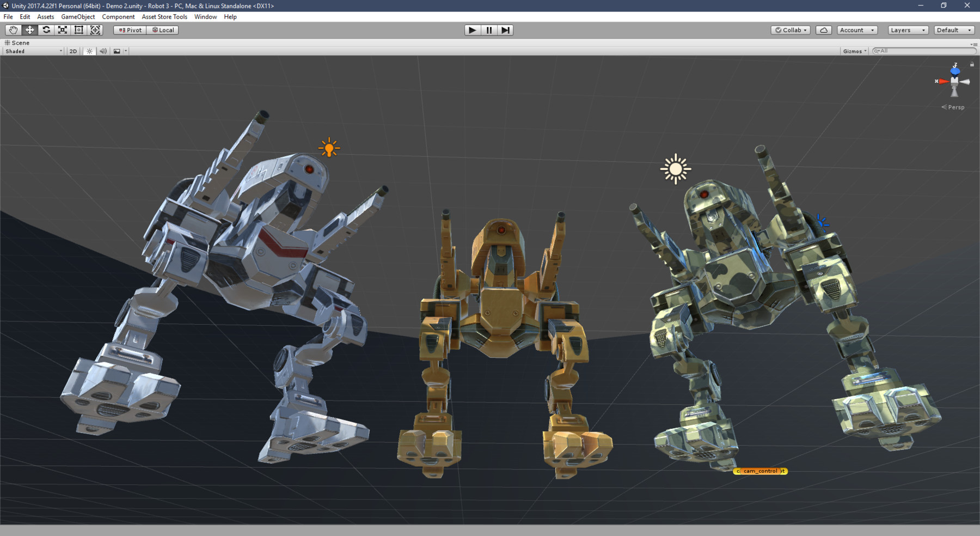The image size is (980, 536).
Task: Select the Rotate tool
Action: pyautogui.click(x=46, y=30)
